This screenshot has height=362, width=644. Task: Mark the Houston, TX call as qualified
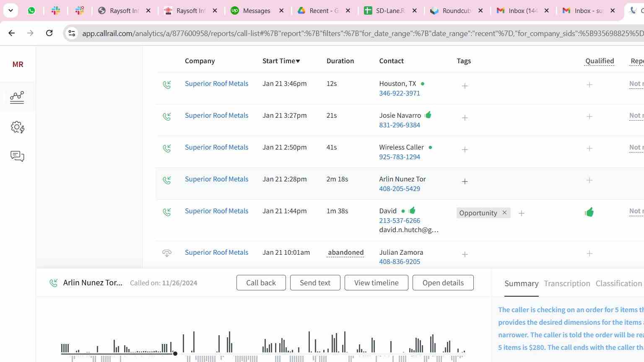pyautogui.click(x=589, y=85)
